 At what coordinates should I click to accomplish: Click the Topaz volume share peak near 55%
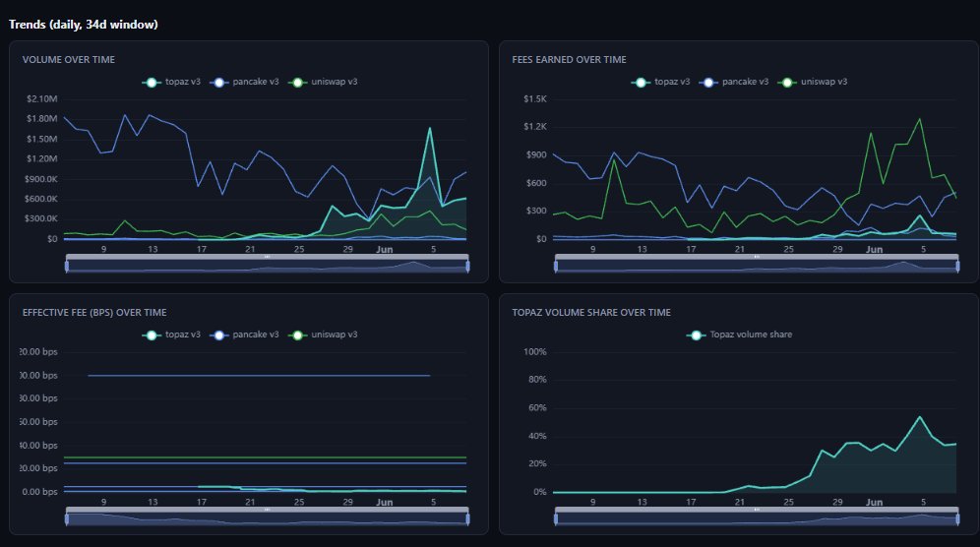click(919, 417)
